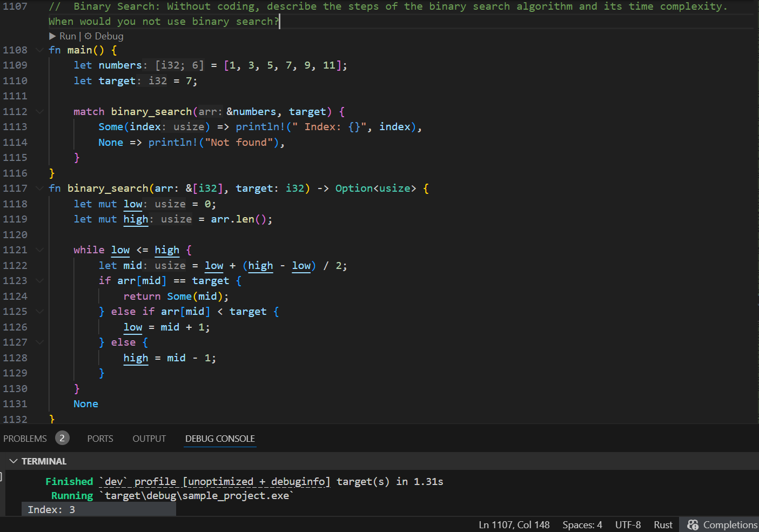This screenshot has height=532, width=759.
Task: Switch to the OUTPUT tab
Action: point(149,439)
